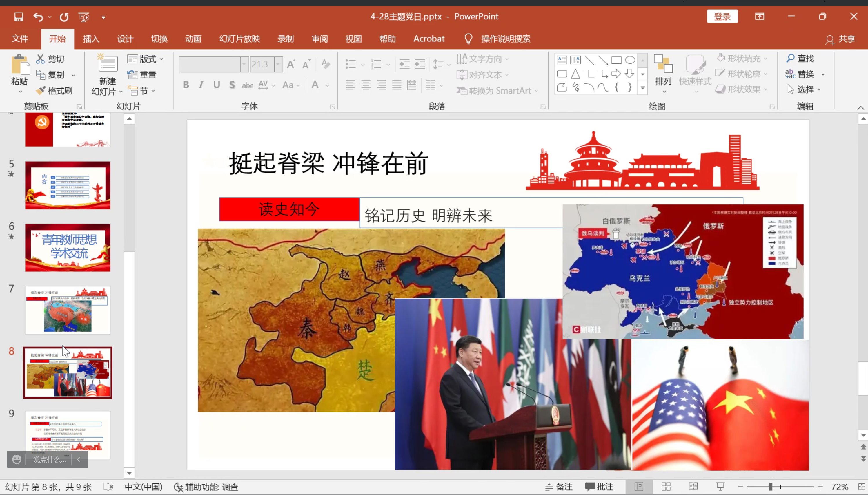
Task: Start the slide show from the status bar
Action: [720, 487]
